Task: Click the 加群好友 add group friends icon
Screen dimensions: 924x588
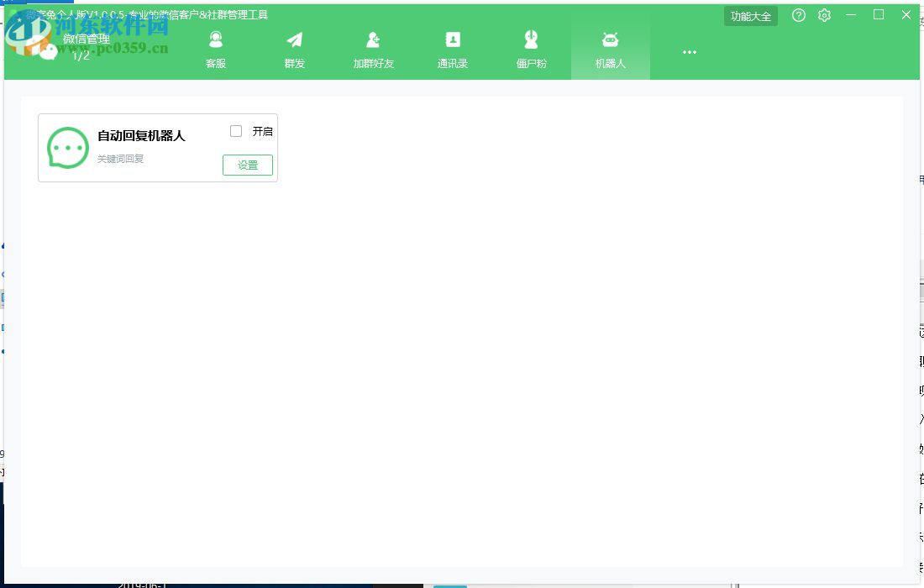Action: pos(373,39)
